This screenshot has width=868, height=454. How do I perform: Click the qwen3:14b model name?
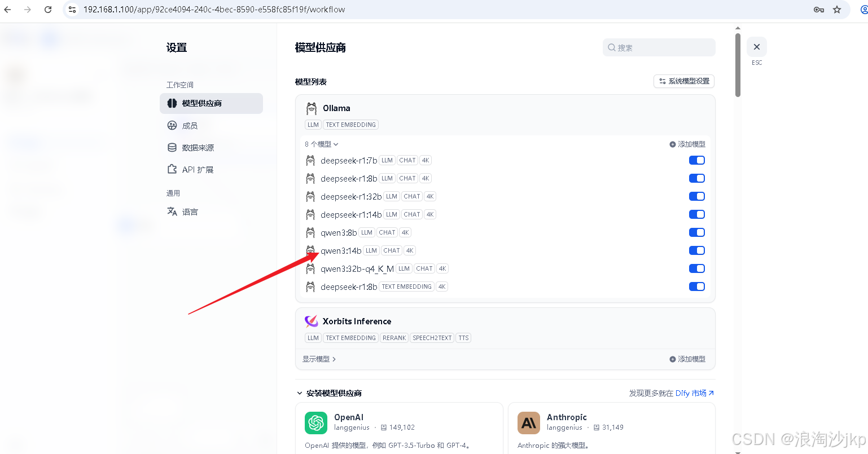click(x=341, y=251)
